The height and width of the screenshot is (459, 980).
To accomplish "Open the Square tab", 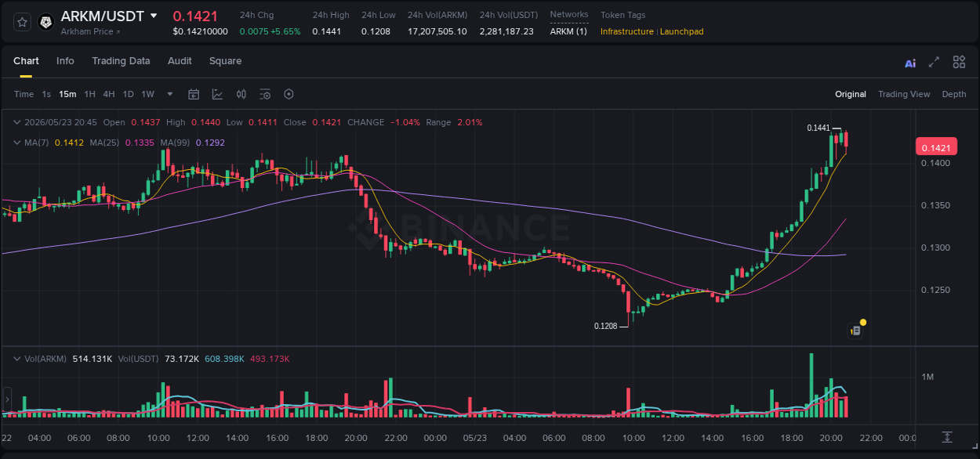I will click(225, 61).
